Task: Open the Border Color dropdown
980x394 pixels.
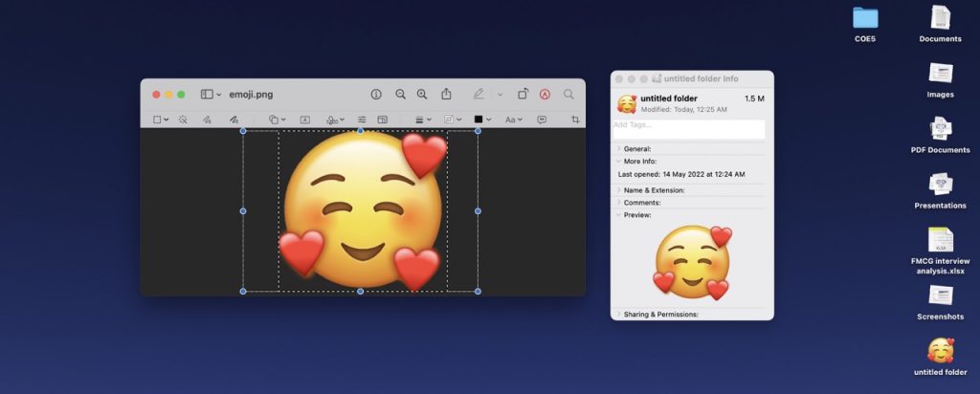Action: pos(453,120)
